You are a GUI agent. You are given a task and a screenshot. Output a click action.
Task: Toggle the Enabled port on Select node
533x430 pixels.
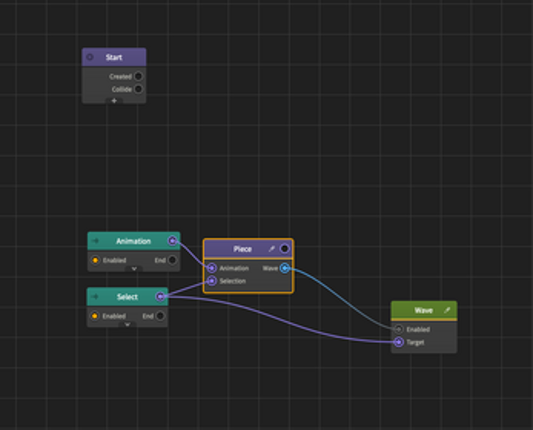(x=95, y=316)
